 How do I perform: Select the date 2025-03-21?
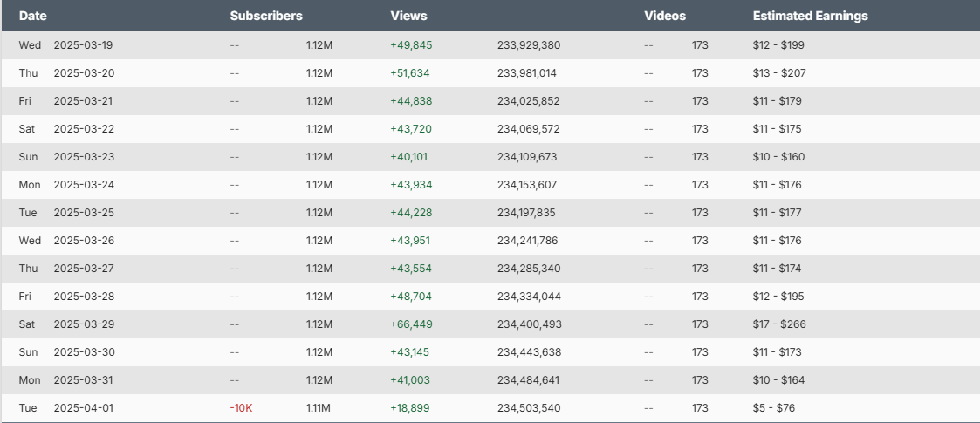83,101
